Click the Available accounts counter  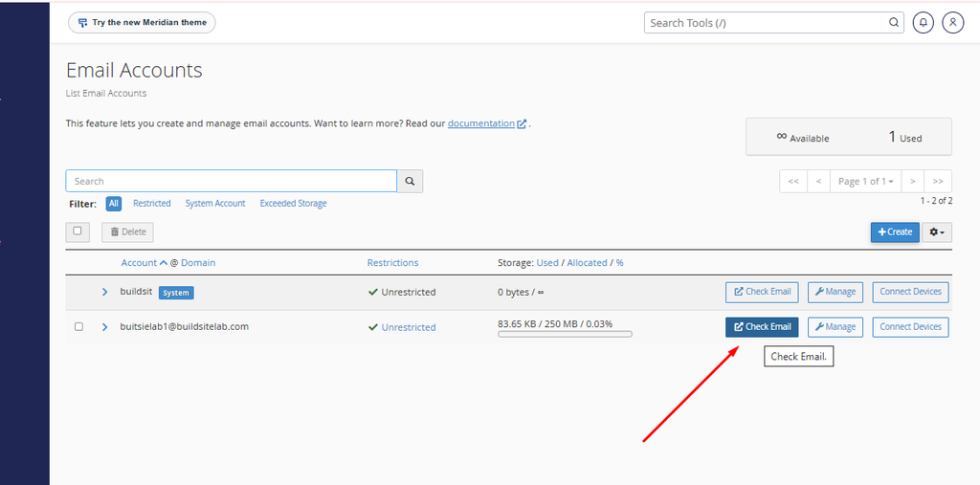tap(803, 137)
